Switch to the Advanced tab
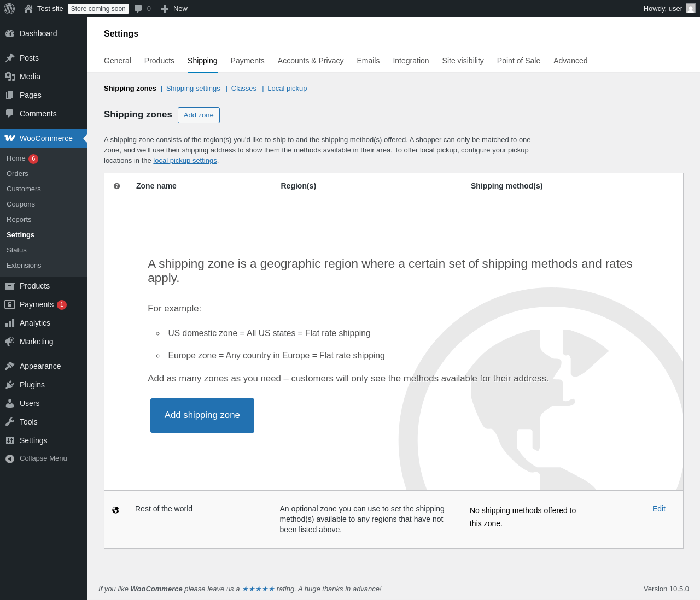This screenshot has width=700, height=600. [570, 61]
